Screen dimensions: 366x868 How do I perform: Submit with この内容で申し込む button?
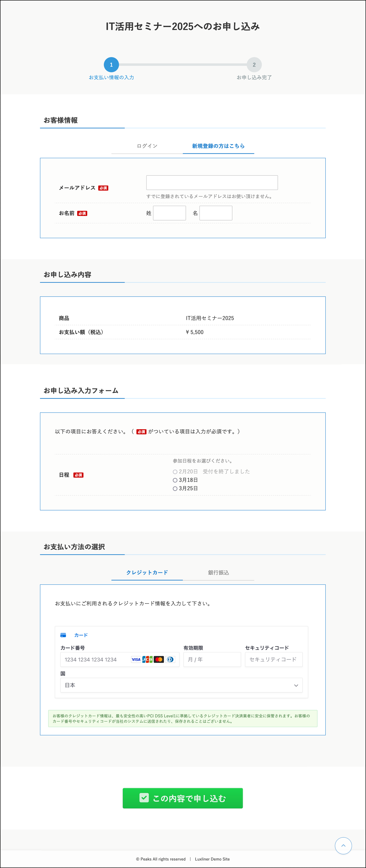[183, 798]
